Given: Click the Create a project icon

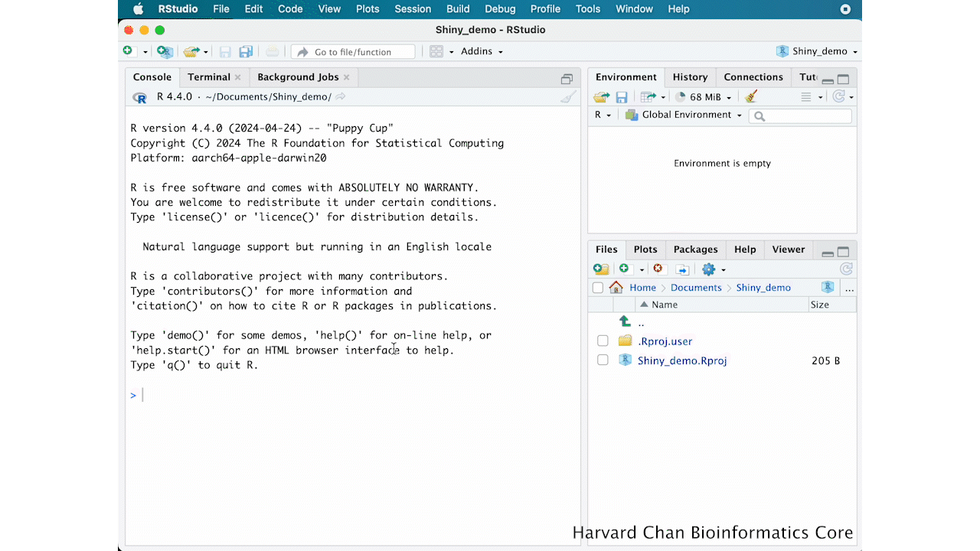Looking at the screenshot, I should pos(164,51).
